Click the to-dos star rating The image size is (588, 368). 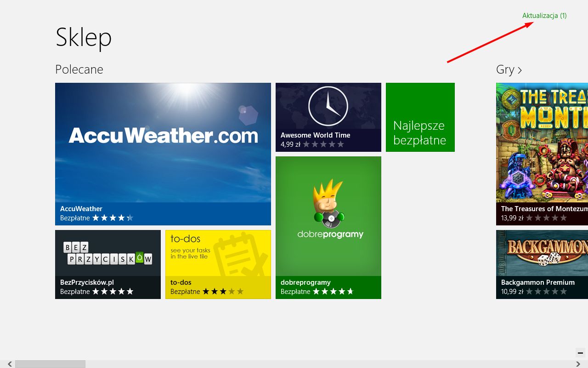pyautogui.click(x=223, y=292)
